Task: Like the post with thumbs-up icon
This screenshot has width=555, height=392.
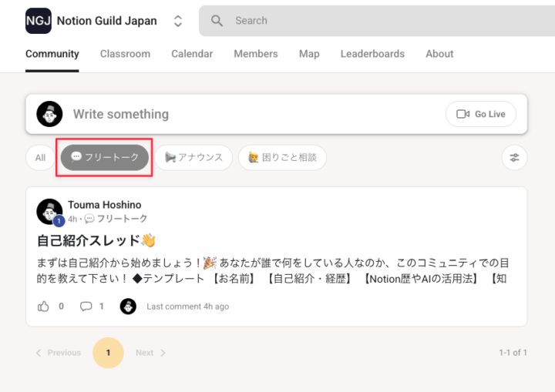Action: coord(43,306)
